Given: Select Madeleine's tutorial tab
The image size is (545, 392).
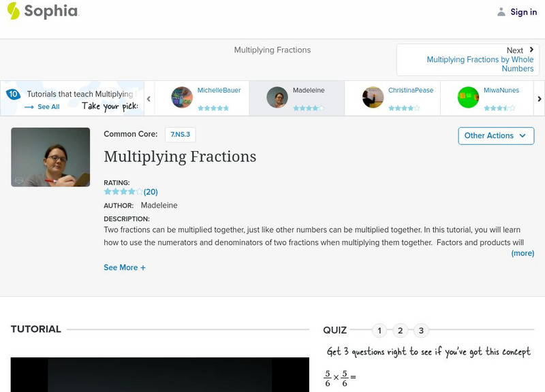Looking at the screenshot, I should click(x=296, y=97).
